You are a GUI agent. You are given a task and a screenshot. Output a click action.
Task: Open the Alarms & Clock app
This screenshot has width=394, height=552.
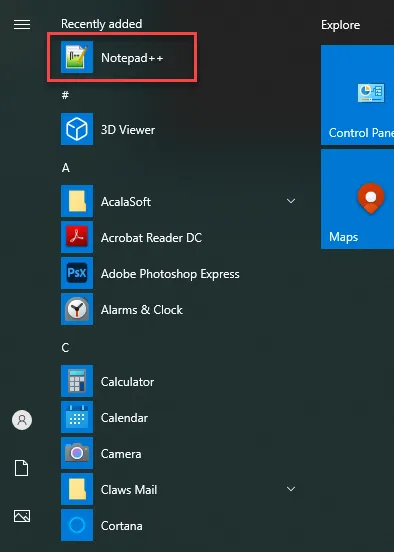click(122, 309)
